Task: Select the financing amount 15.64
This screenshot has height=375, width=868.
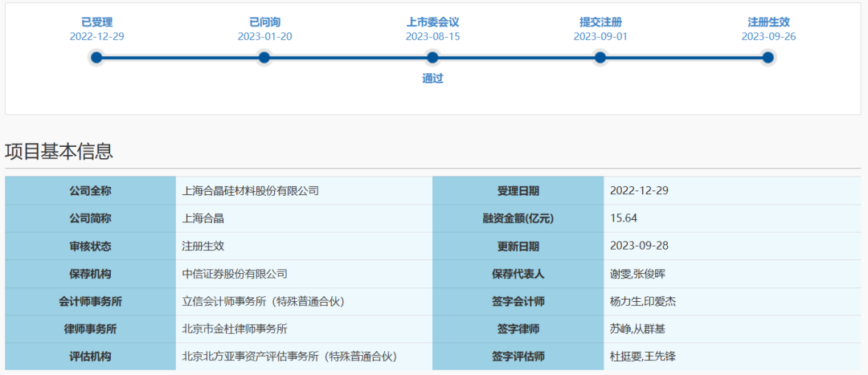Action: tap(624, 218)
